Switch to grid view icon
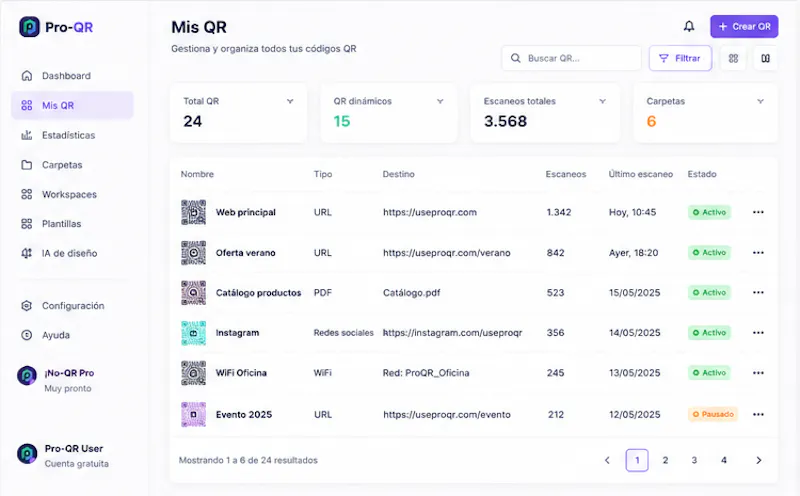Image resolution: width=800 pixels, height=496 pixels. (733, 58)
